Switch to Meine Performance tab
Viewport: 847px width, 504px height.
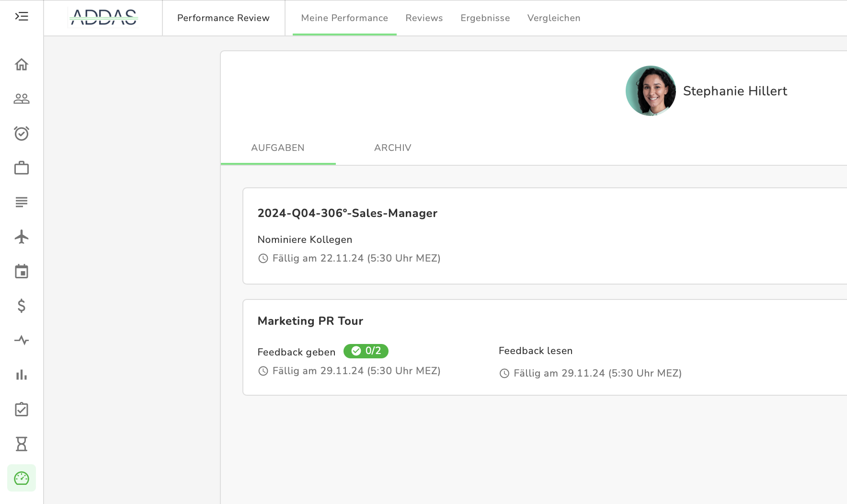click(344, 18)
